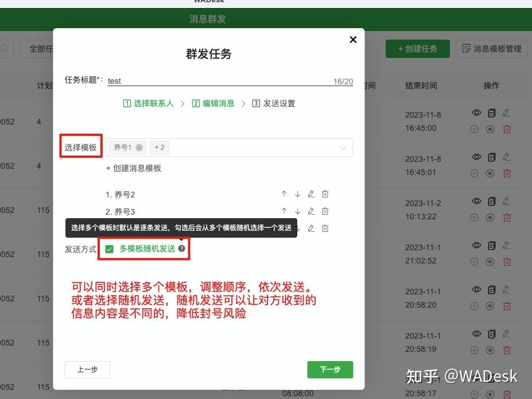Viewport: 532px width, 399px height.
Task: View task ending 2023-11-2 10:13:22
Action: pyautogui.click(x=476, y=201)
